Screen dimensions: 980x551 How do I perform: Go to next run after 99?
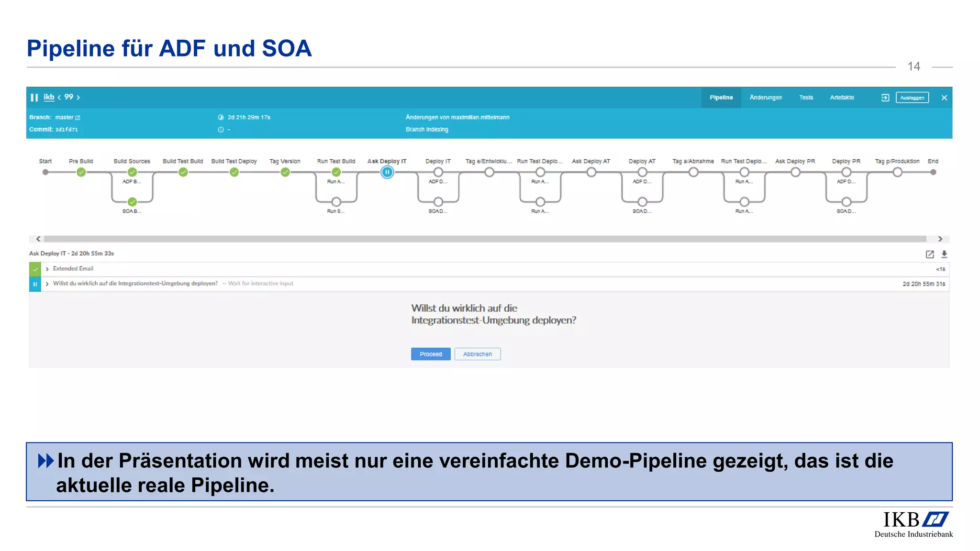(x=78, y=97)
